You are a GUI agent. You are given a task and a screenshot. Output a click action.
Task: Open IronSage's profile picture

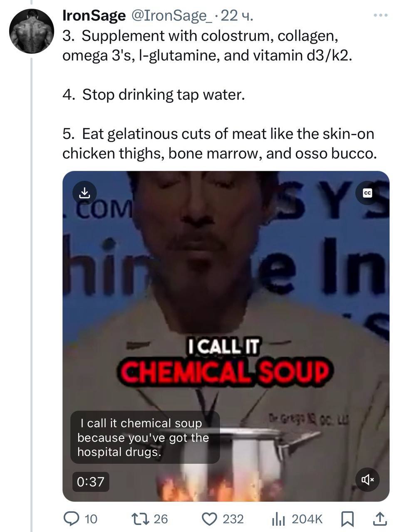pos(31,32)
